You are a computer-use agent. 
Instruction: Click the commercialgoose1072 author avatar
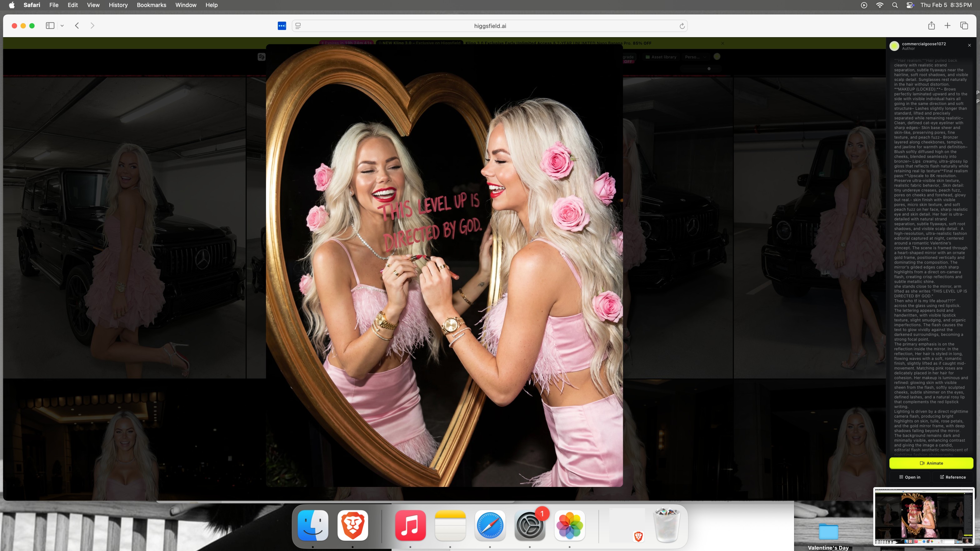pos(894,46)
